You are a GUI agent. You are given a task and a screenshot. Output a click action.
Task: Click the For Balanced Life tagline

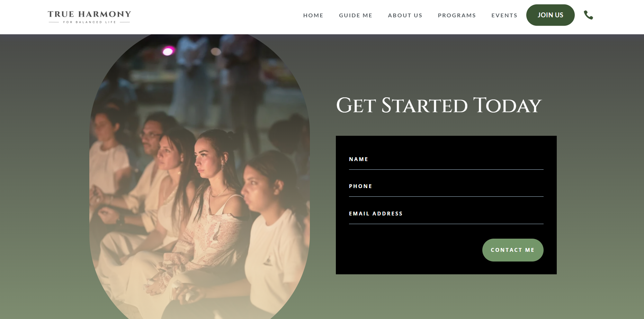tap(89, 22)
